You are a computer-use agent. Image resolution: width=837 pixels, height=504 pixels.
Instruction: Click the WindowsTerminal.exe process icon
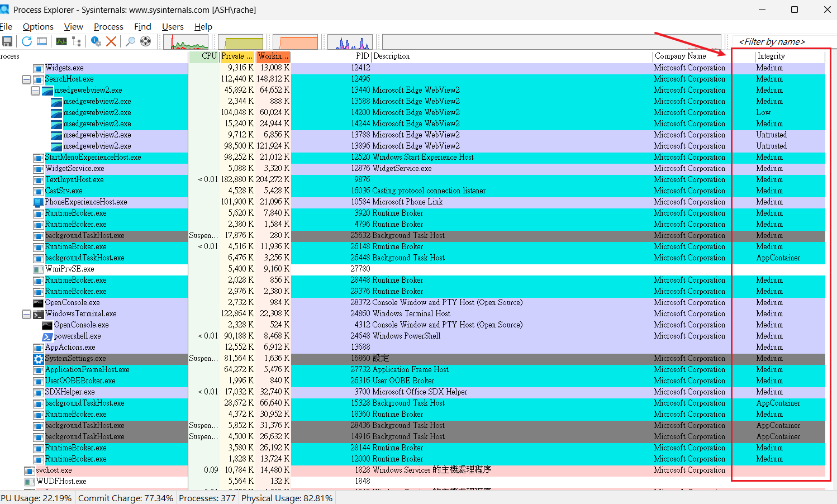(39, 314)
